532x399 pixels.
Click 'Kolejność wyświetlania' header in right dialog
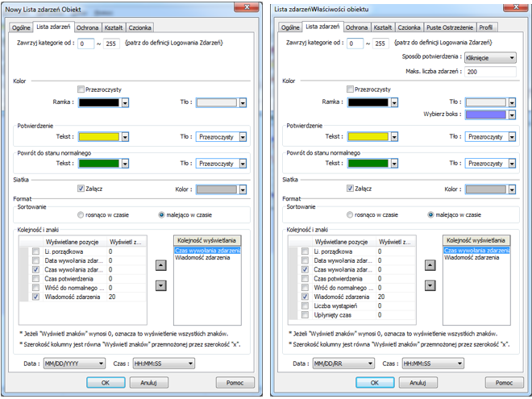pos(476,240)
